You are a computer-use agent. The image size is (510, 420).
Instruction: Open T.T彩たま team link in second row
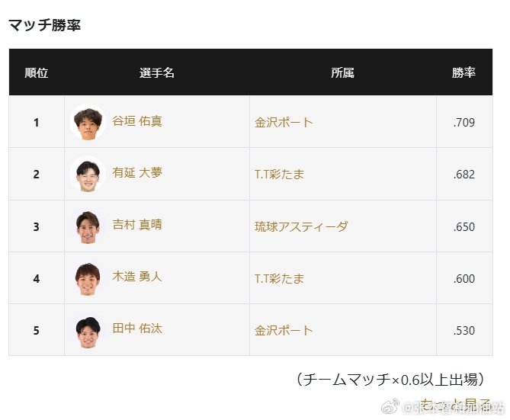[279, 175]
